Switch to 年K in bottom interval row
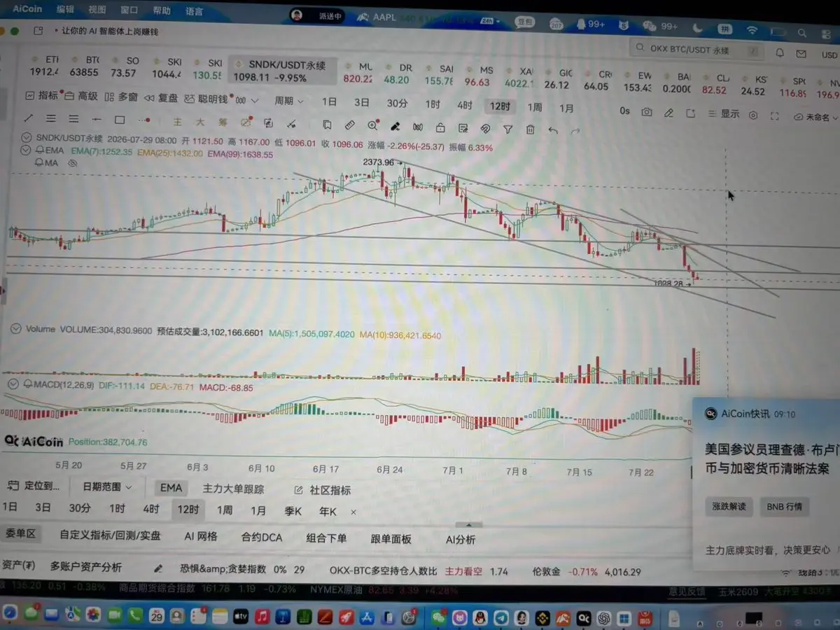Viewport: 840px width, 630px height. 328,512
